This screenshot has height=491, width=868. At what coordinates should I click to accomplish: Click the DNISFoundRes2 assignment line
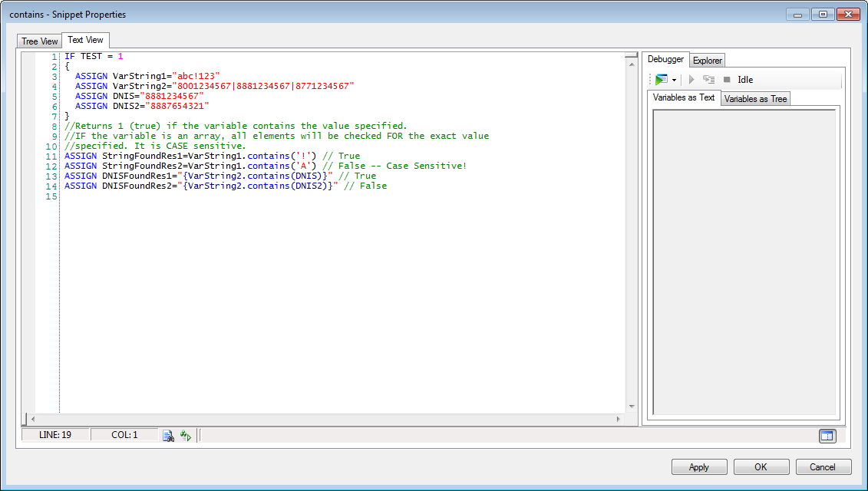click(x=226, y=186)
